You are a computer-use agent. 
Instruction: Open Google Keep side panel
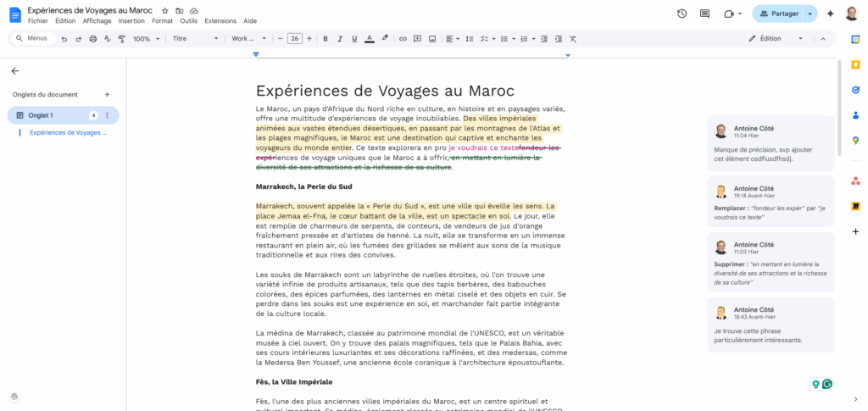[855, 64]
